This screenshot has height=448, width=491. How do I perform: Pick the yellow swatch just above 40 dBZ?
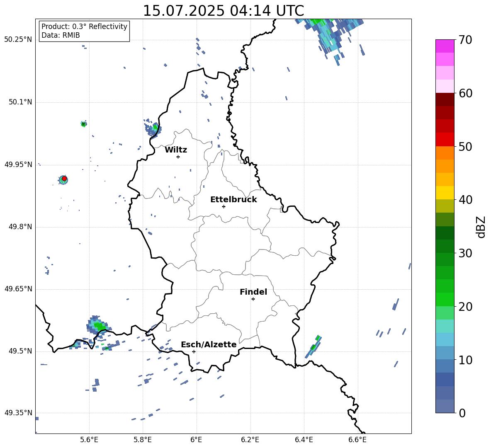click(445, 193)
